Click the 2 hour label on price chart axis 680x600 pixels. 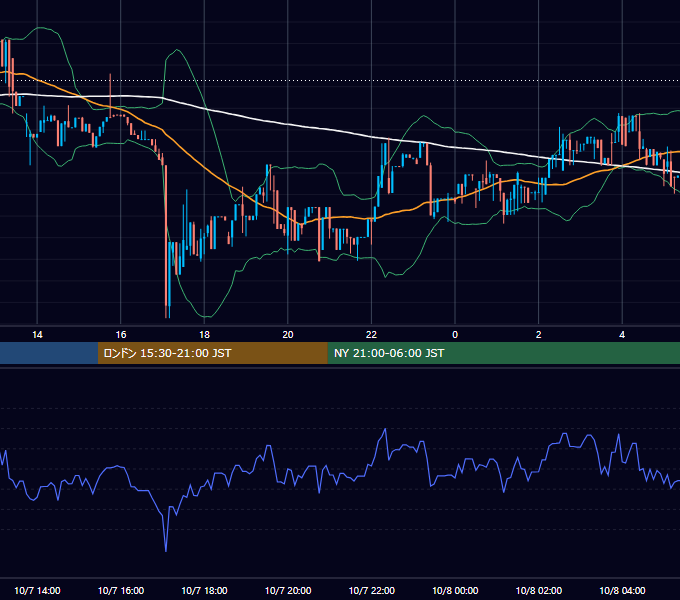(x=538, y=335)
